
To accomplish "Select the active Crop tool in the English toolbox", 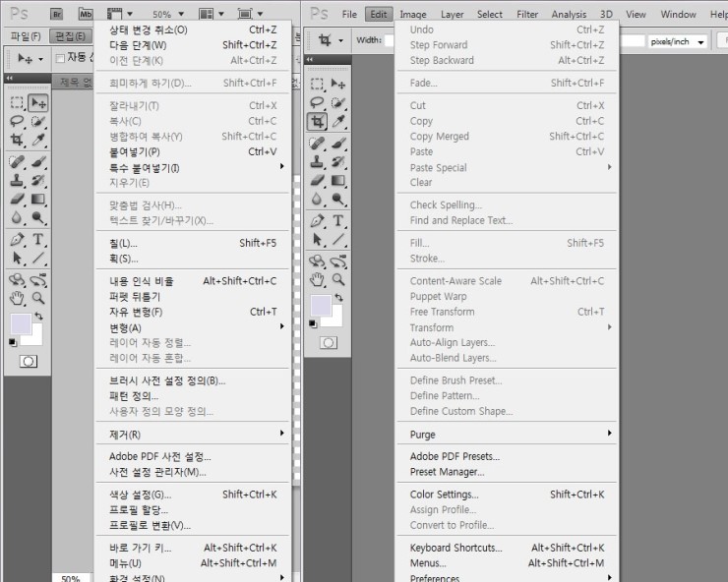I will [317, 122].
